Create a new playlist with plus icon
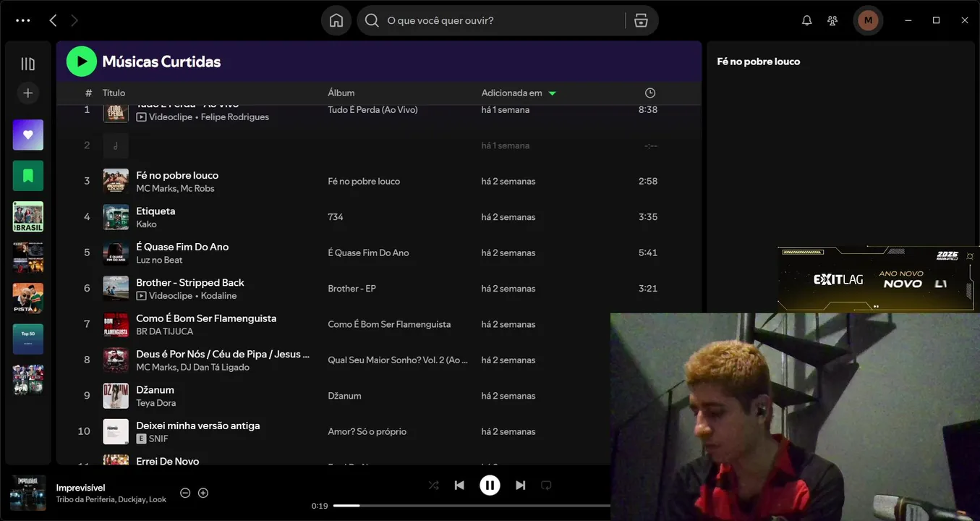This screenshot has height=521, width=980. [28, 93]
